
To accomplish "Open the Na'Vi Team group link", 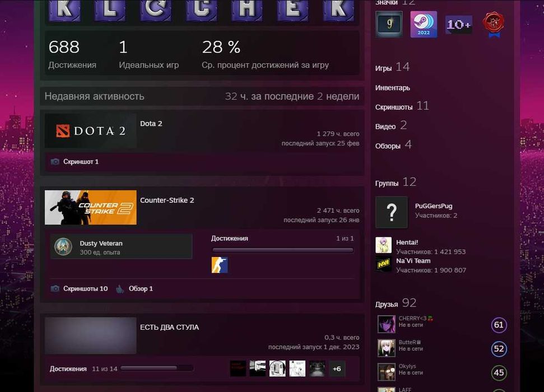I will tap(413, 261).
